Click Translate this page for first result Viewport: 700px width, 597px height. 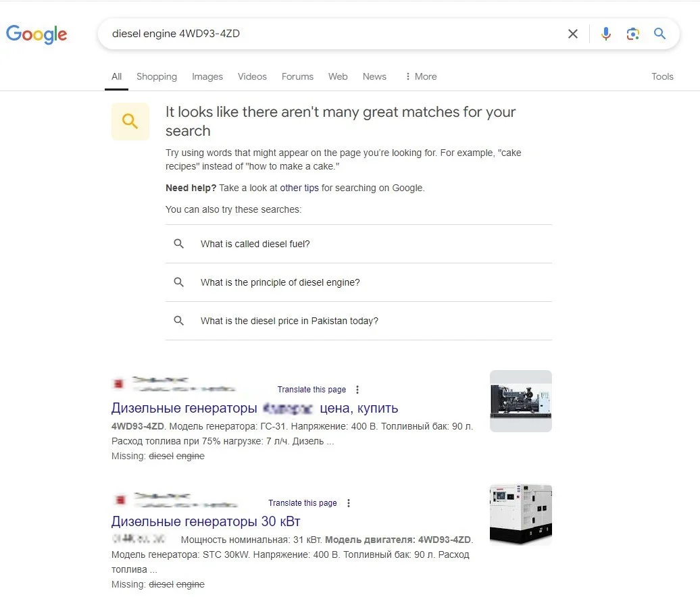[311, 390]
